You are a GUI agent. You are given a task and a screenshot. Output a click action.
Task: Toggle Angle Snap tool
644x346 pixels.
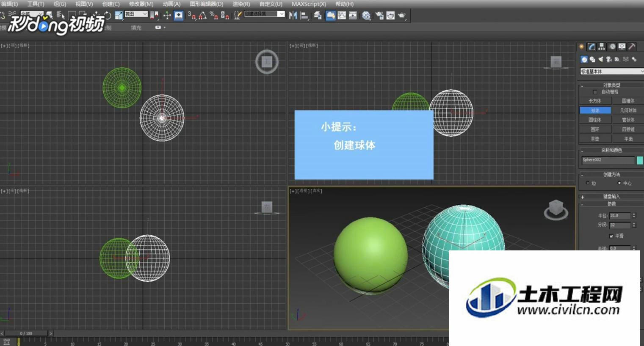[202, 16]
